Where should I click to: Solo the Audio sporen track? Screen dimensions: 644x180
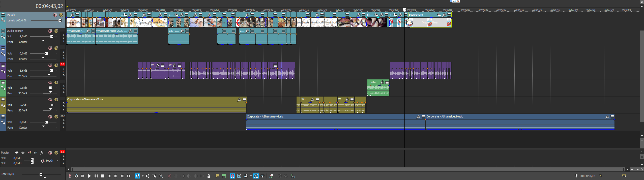(56, 31)
